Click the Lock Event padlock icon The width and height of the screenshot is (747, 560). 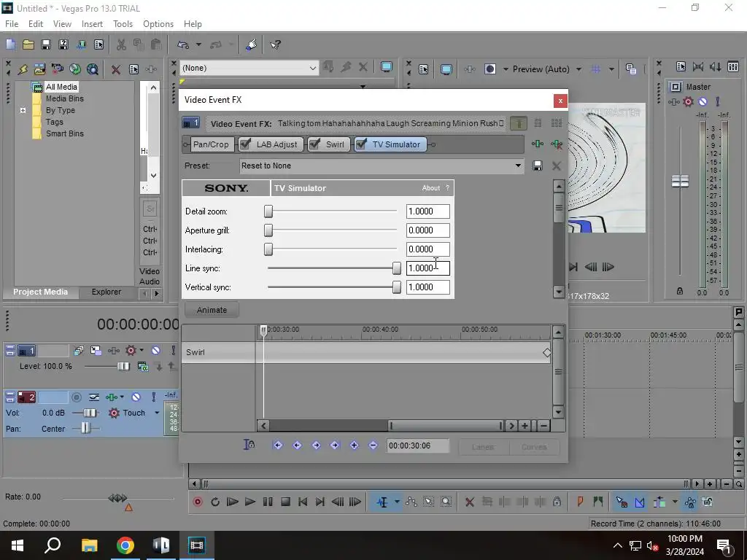click(x=557, y=502)
